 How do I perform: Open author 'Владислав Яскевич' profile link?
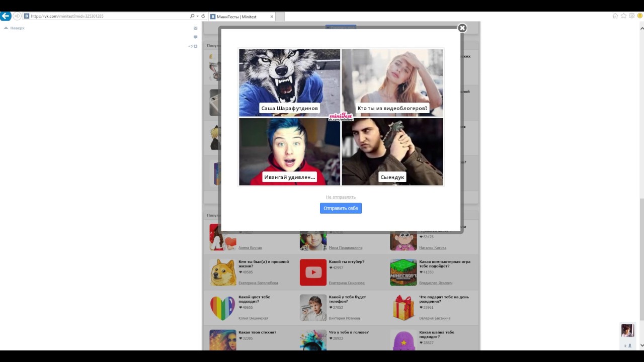(x=436, y=283)
